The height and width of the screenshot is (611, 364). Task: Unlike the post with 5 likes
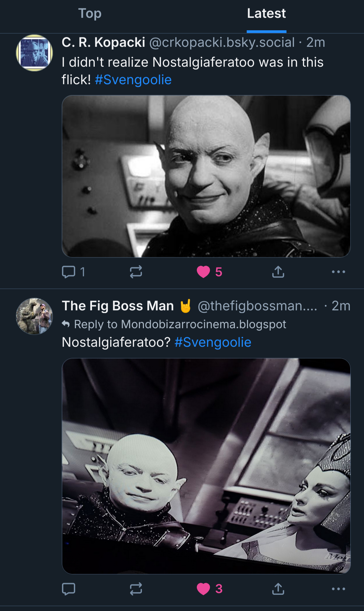pos(204,272)
